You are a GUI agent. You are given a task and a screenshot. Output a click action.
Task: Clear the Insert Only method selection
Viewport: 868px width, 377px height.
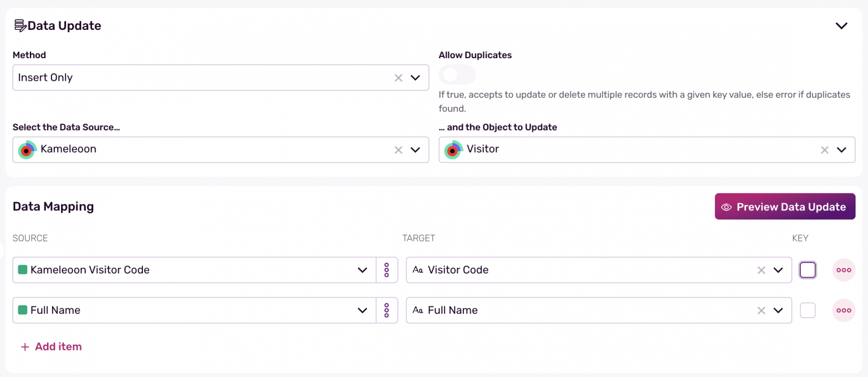point(398,78)
